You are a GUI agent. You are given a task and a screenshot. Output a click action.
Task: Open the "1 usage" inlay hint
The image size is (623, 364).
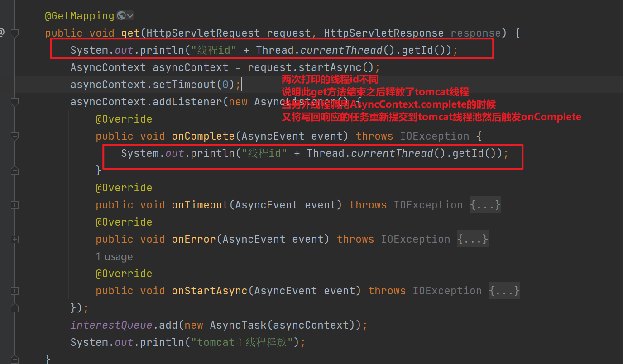[114, 257]
